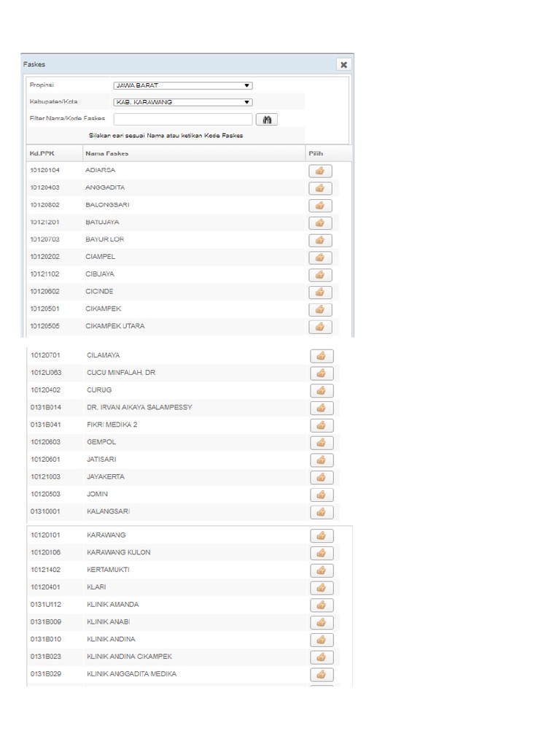Click the KARAWANG KULON name cell

[x=119, y=552]
